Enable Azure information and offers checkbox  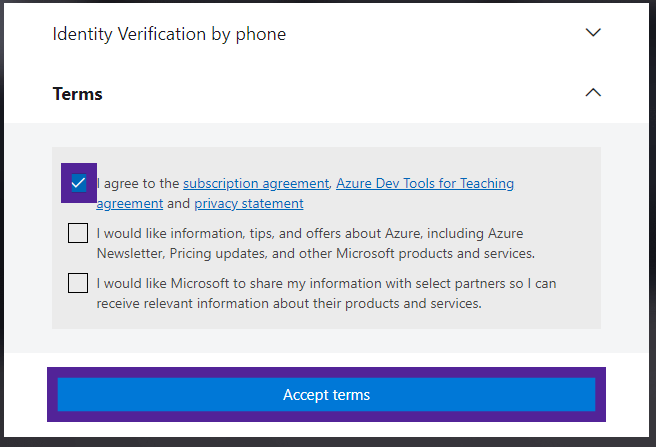point(78,233)
